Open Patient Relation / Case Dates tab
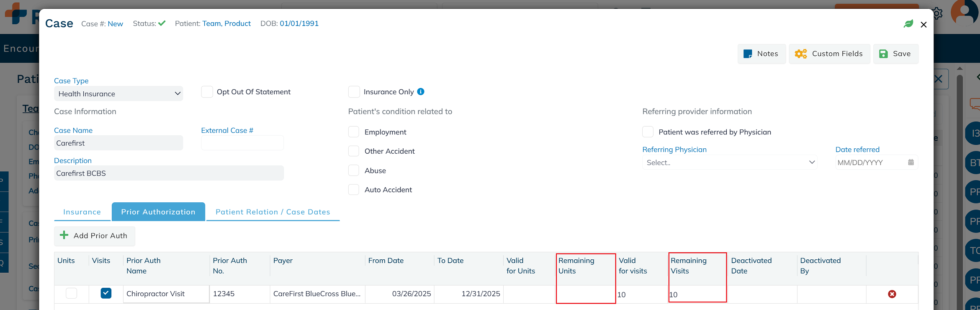Screen dimensions: 980x310 coord(273,212)
